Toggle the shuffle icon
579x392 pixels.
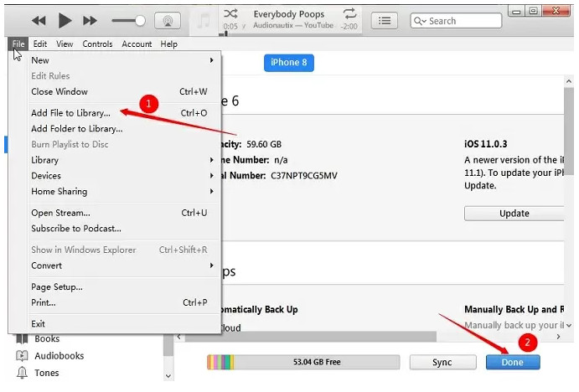(230, 14)
